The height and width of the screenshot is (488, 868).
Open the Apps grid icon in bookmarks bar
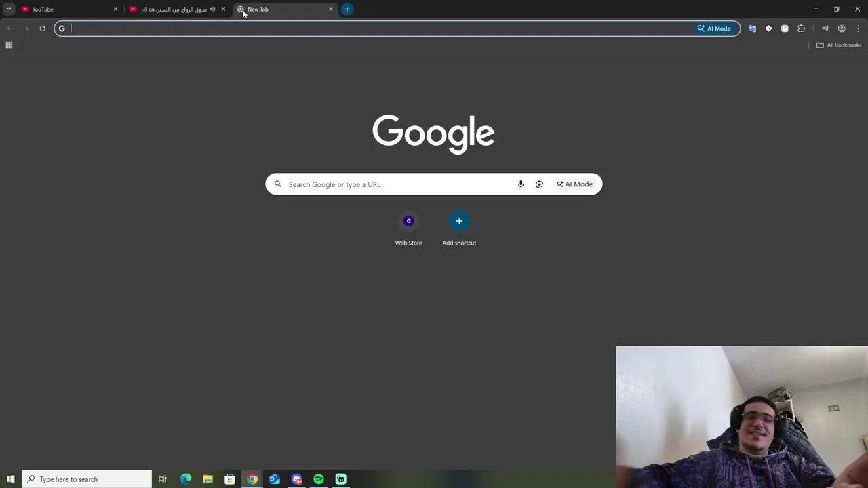tap(9, 45)
